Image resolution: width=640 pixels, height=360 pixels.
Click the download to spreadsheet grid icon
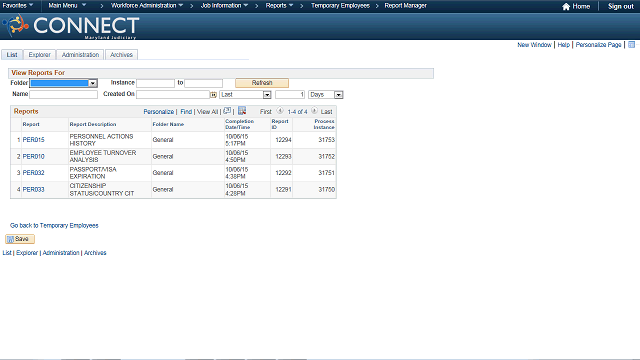click(242, 111)
